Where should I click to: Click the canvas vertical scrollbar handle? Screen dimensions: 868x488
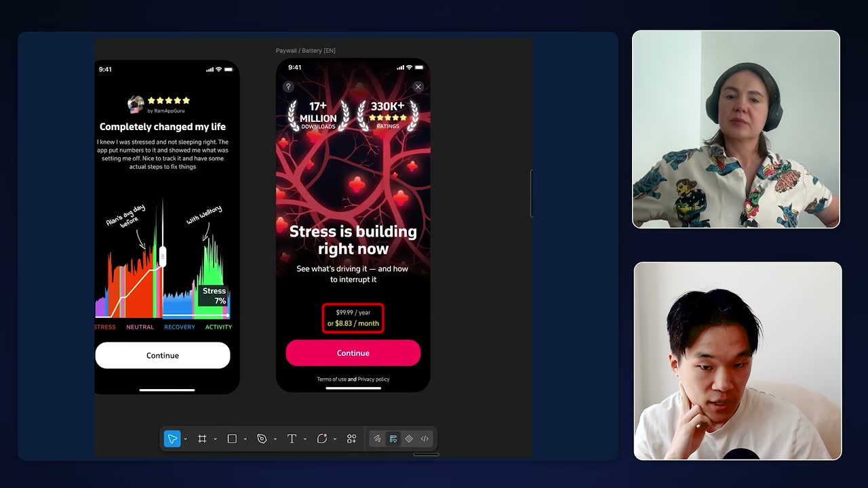coord(532,194)
